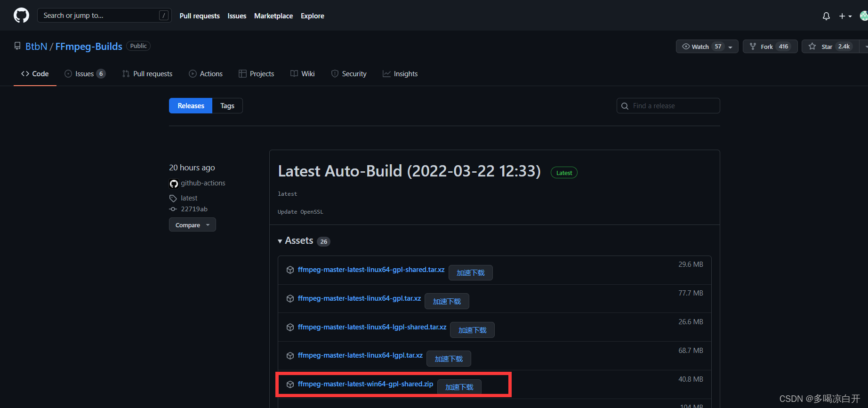Screen dimensions: 868x408
Task: Click the github-actions avatar icon
Action: click(x=174, y=184)
